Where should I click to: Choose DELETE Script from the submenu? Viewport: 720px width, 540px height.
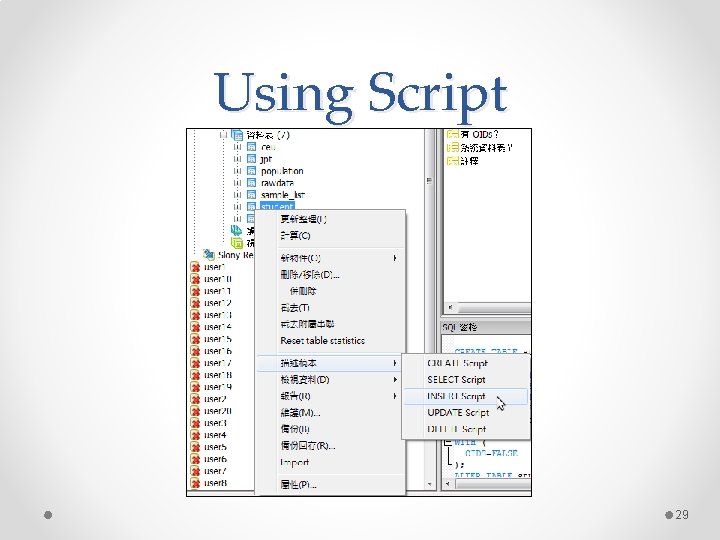click(466, 429)
